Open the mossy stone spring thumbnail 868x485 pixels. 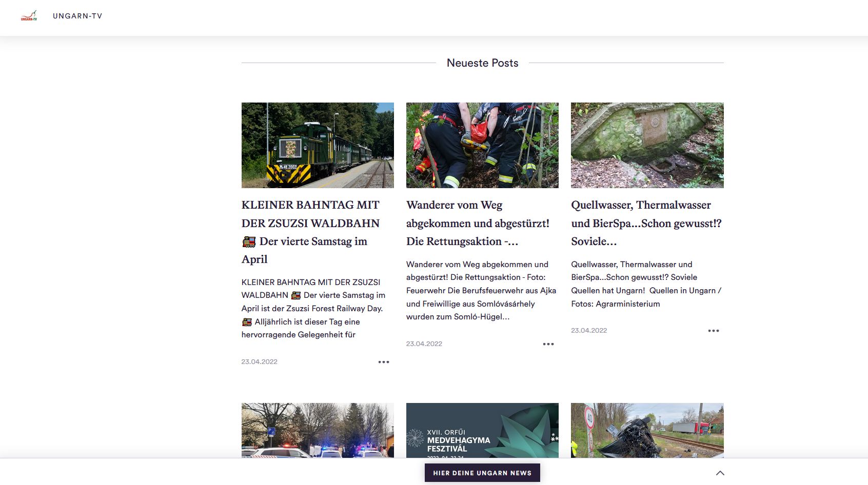pyautogui.click(x=647, y=145)
